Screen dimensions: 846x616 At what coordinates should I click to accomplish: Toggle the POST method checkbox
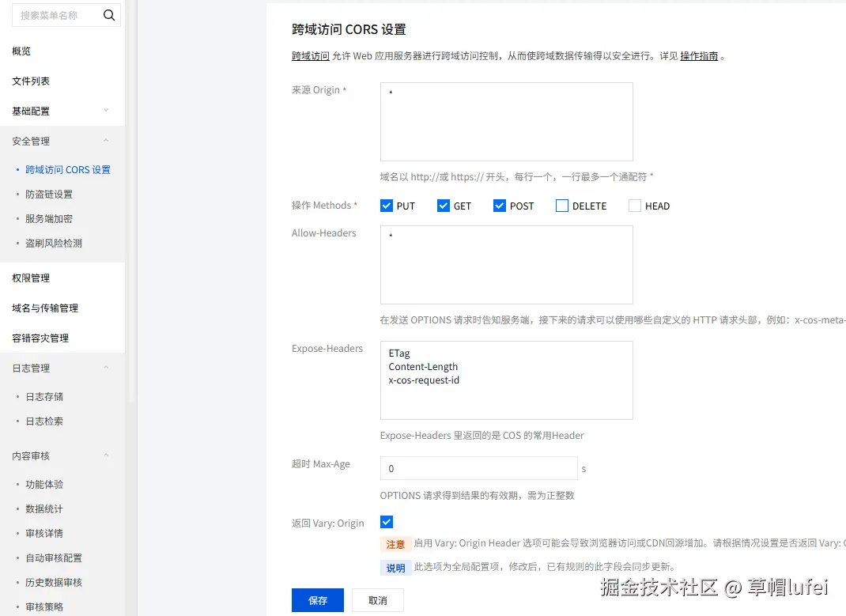(500, 206)
